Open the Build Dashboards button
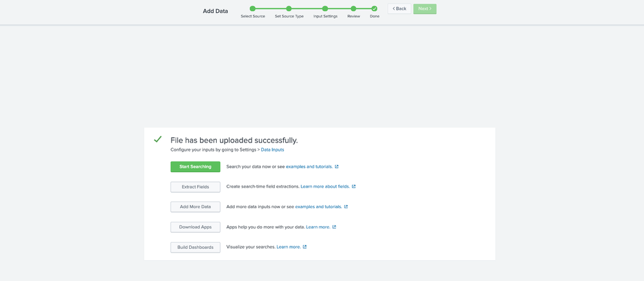Image resolution: width=644 pixels, height=281 pixels. 195,247
